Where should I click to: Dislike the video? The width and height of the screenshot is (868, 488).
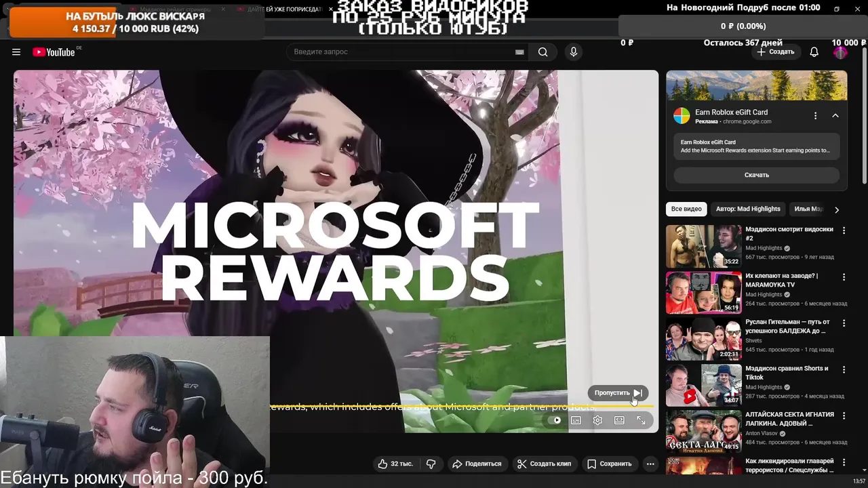(431, 464)
